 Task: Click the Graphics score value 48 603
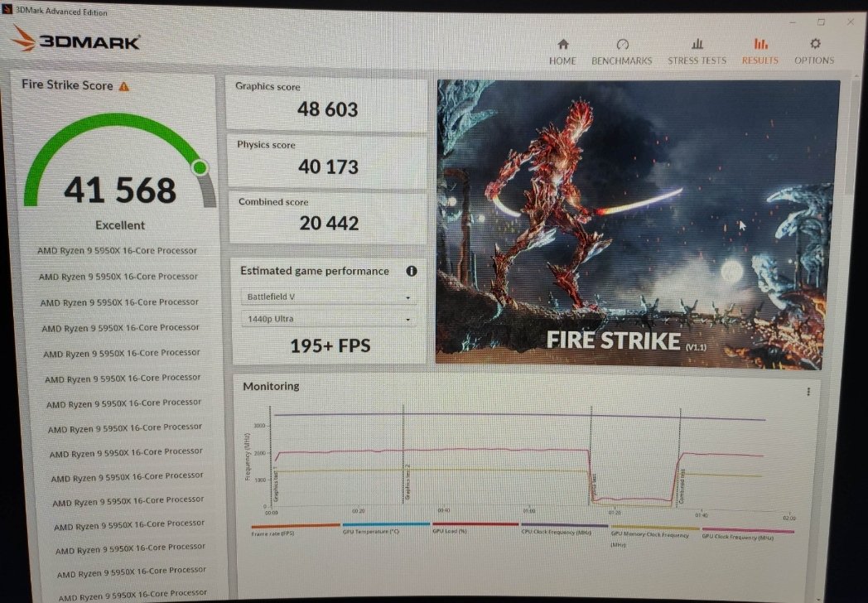pyautogui.click(x=328, y=109)
